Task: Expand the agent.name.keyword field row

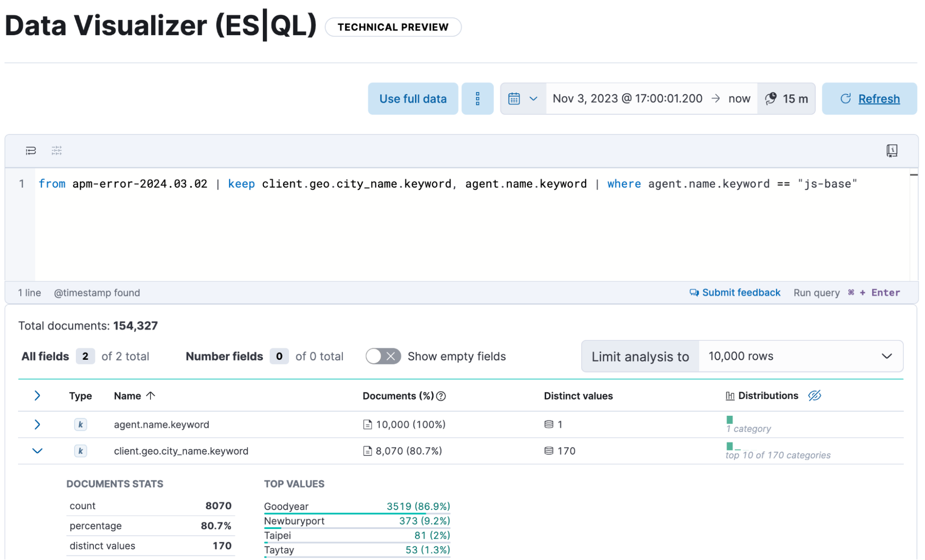Action: (x=37, y=424)
